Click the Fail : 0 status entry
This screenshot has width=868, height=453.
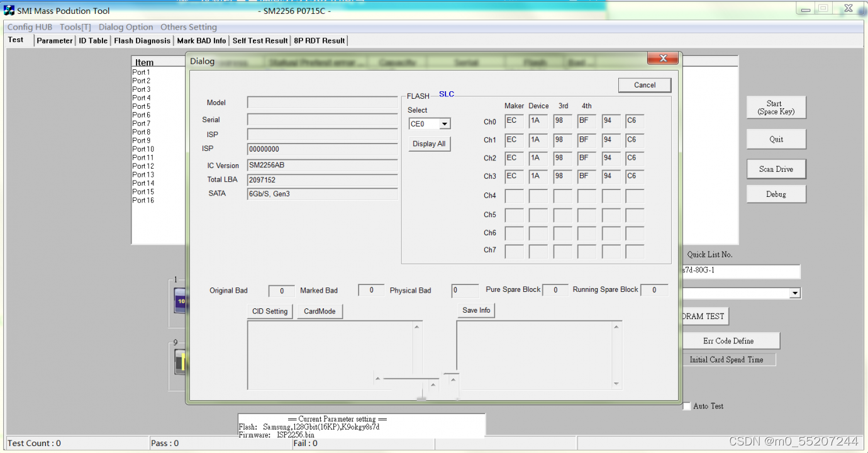click(306, 443)
